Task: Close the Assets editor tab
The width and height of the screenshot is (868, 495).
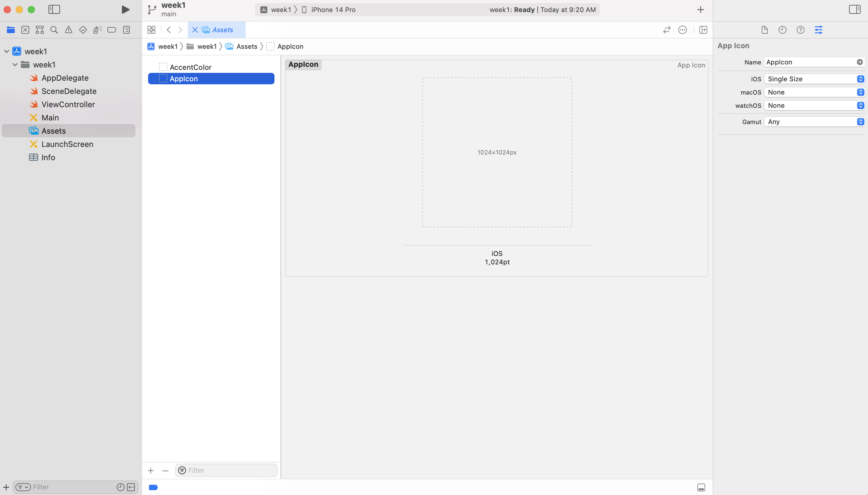Action: [x=195, y=30]
